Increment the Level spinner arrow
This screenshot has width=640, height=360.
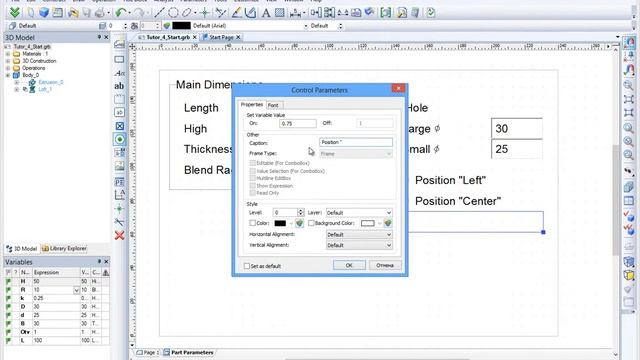coord(301,211)
